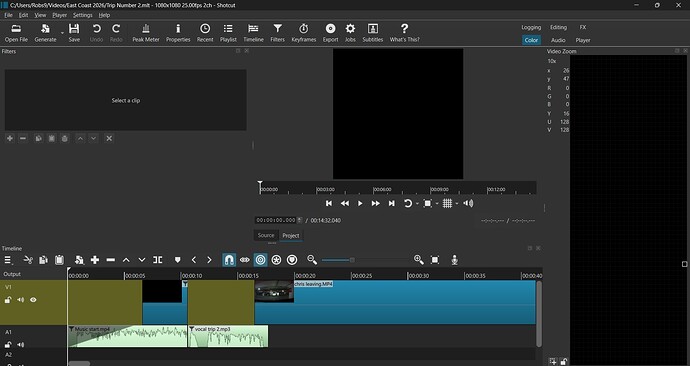Open the Peak Meter panel
The width and height of the screenshot is (690, 366).
point(146,33)
